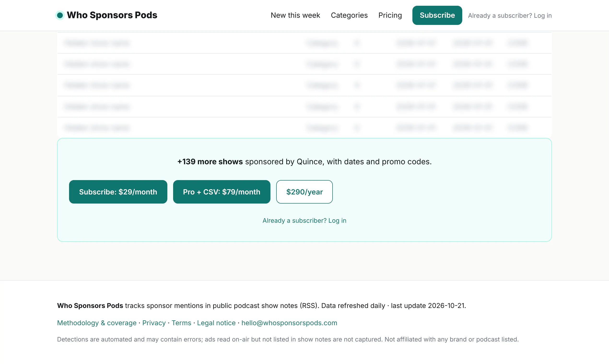The height and width of the screenshot is (364, 609).
Task: View the Terms page
Action: coord(181,323)
